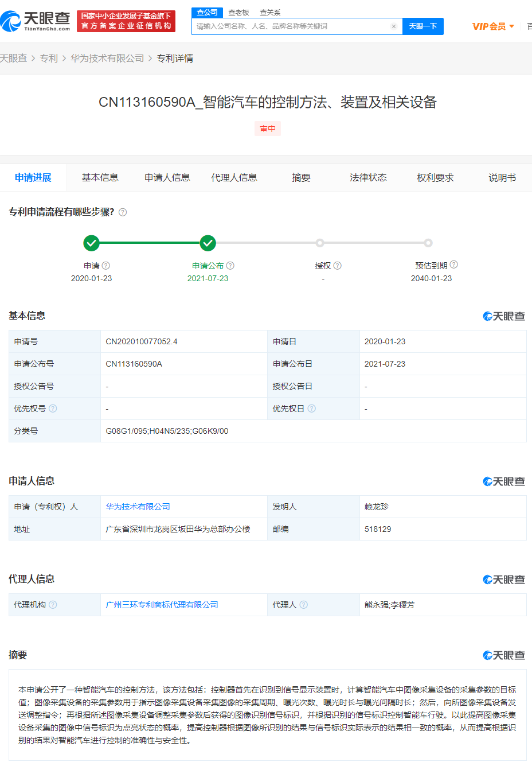Click the question mark icon above 授权 step
This screenshot has height=766, width=532.
tap(338, 265)
